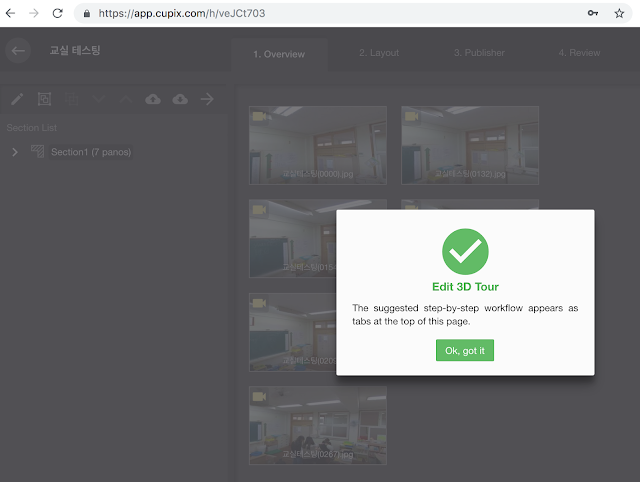The width and height of the screenshot is (640, 482).
Task: Click video camera badge on 0132.jpg thumbnail
Action: click(411, 116)
